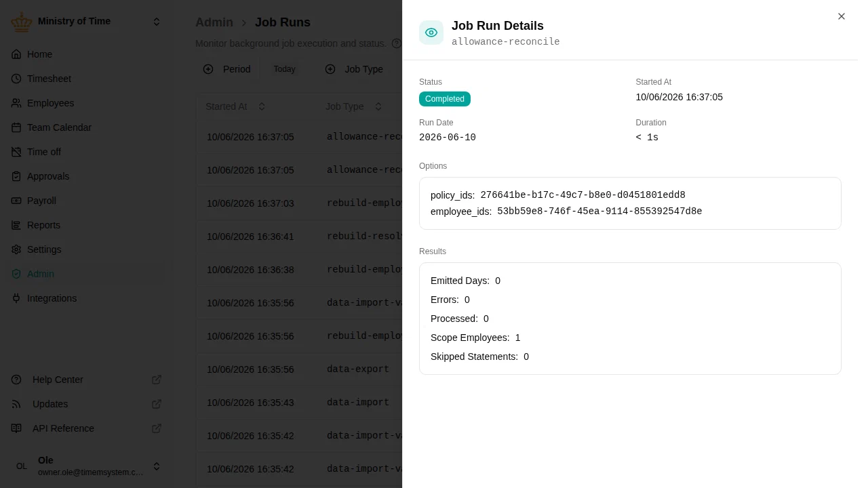
Task: Click the Admin shield icon
Action: pyautogui.click(x=16, y=274)
